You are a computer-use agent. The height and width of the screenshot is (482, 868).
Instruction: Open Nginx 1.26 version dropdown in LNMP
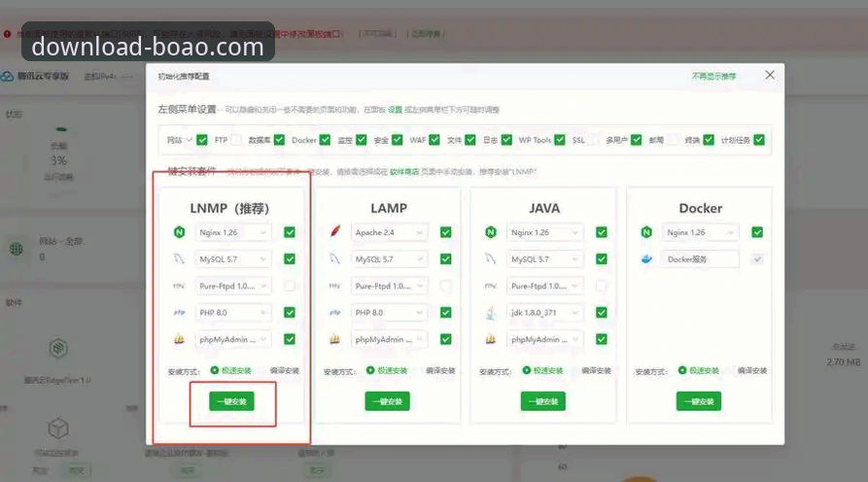click(233, 232)
